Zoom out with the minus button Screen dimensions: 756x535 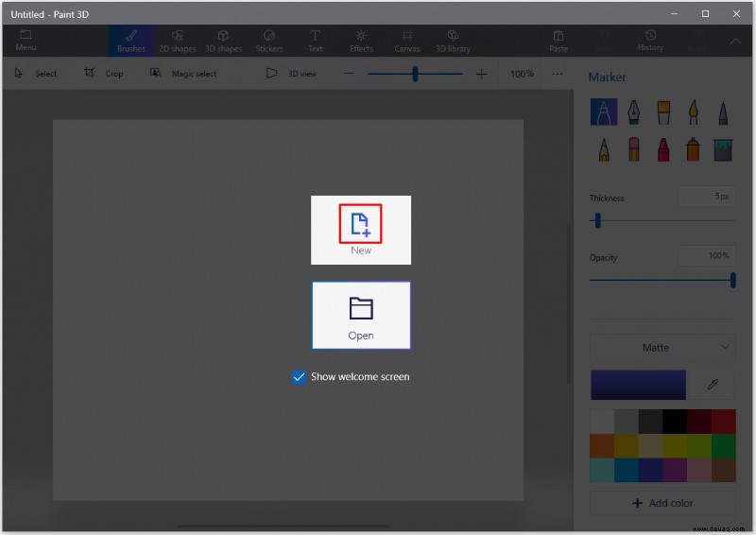348,74
